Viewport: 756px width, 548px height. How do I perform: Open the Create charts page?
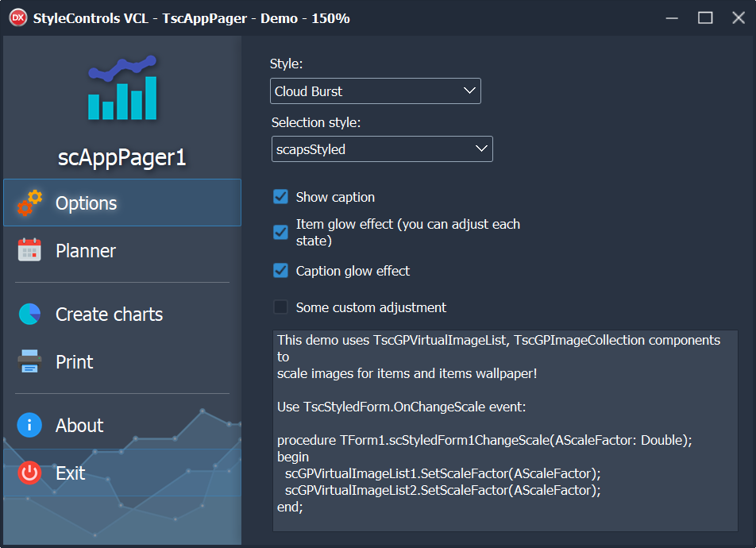[122, 314]
